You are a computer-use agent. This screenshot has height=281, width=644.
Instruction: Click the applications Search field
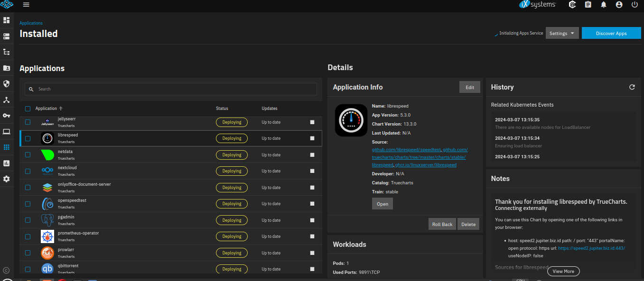[171, 89]
